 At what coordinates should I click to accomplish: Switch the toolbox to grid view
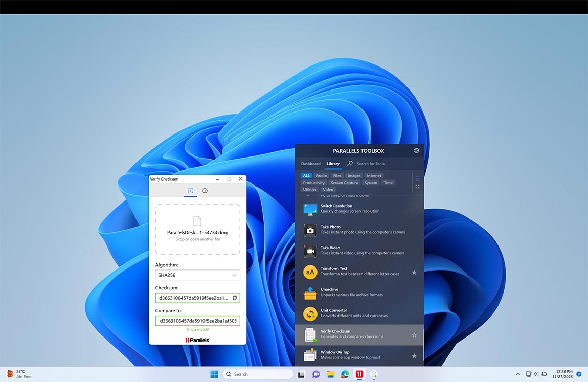[x=417, y=187]
